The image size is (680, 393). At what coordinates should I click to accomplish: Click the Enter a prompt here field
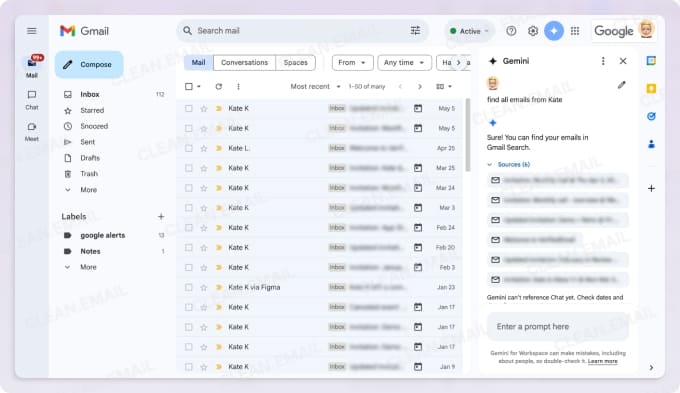[558, 327]
